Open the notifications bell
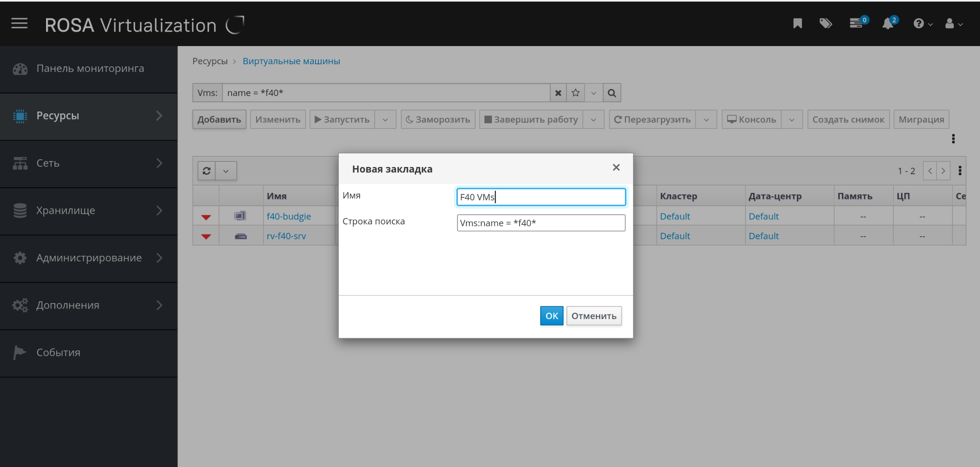 tap(888, 24)
